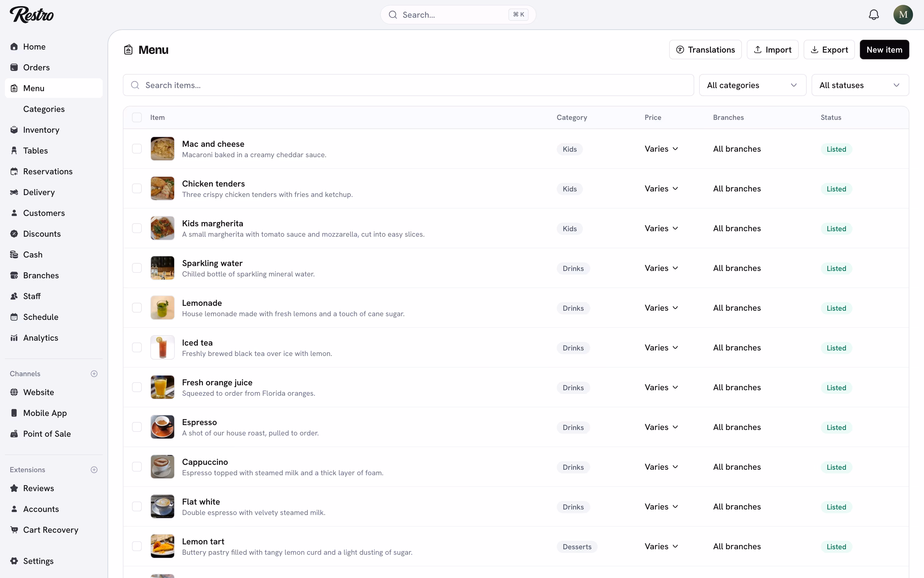The width and height of the screenshot is (924, 578).
Task: Check the Chicken tenders row
Action: pyautogui.click(x=137, y=188)
